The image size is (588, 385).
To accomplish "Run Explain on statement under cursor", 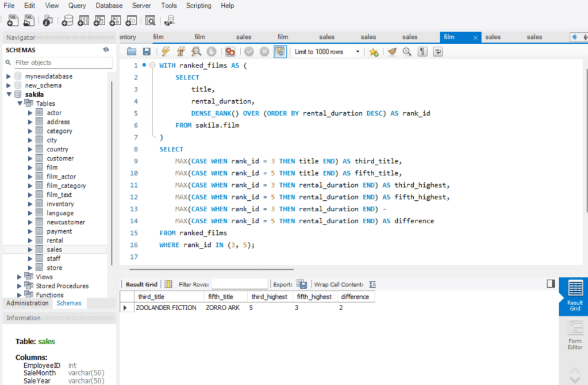I will coord(196,52).
